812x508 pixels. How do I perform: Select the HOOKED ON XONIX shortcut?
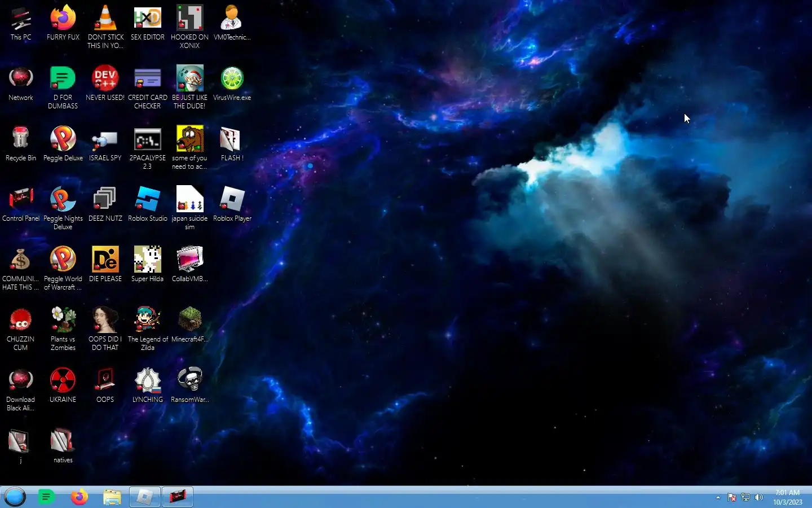coord(189,27)
